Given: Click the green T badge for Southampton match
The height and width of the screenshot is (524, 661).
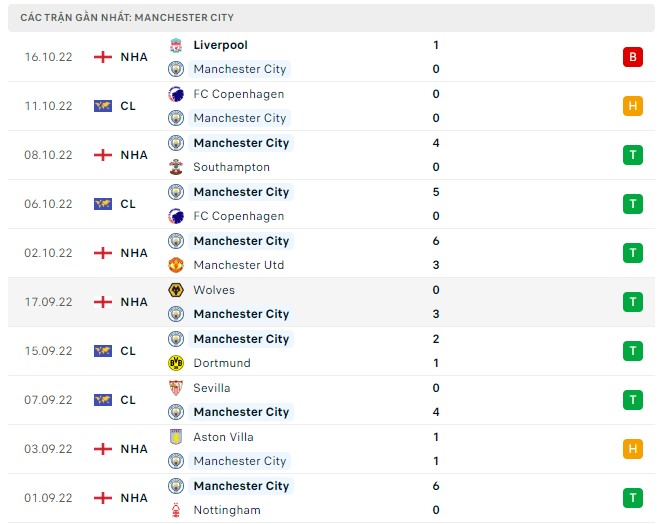Looking at the screenshot, I should tap(632, 155).
